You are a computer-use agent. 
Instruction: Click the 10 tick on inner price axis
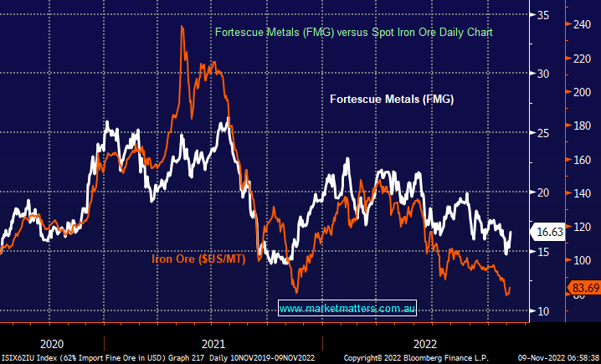[543, 311]
